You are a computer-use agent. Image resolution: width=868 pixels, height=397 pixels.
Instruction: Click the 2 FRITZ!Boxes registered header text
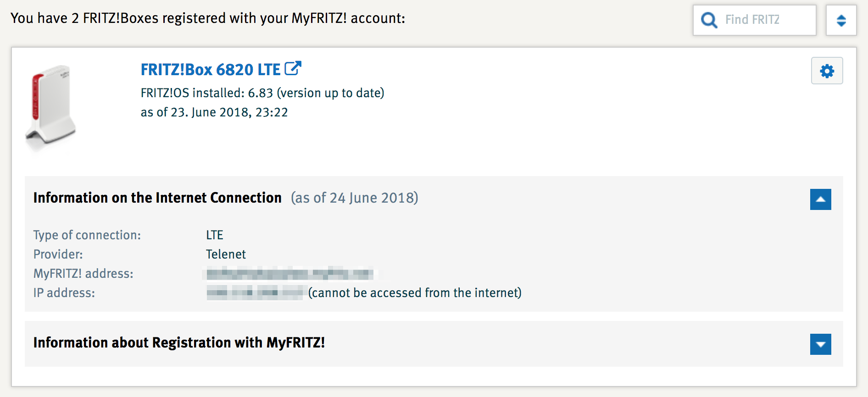pos(207,18)
